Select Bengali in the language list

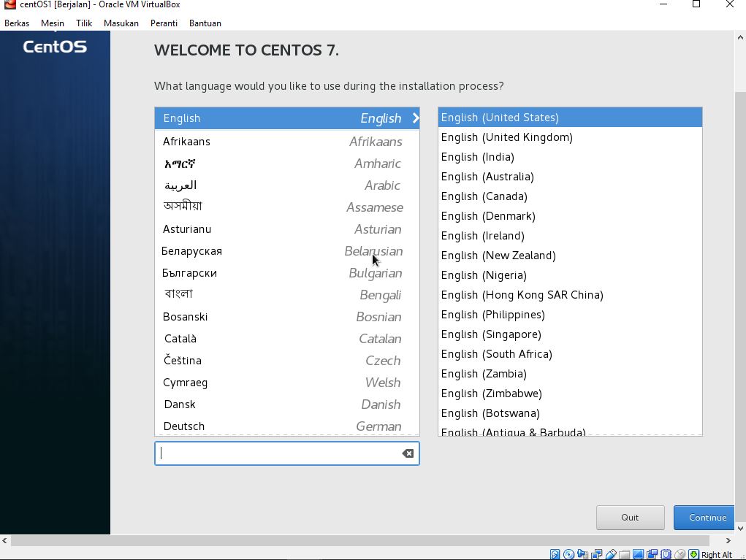tap(287, 295)
